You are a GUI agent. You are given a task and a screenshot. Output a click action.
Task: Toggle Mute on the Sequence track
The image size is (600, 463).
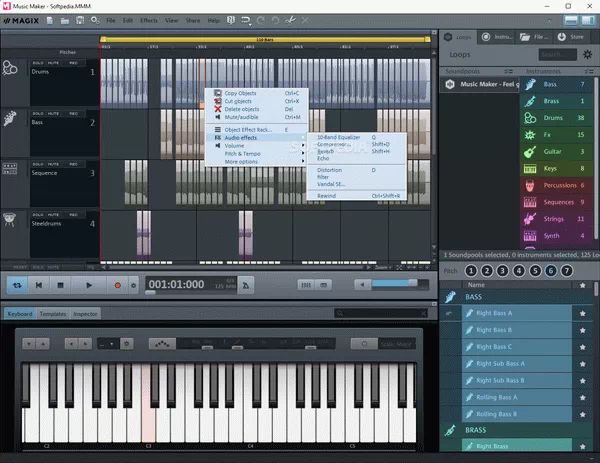pyautogui.click(x=53, y=164)
